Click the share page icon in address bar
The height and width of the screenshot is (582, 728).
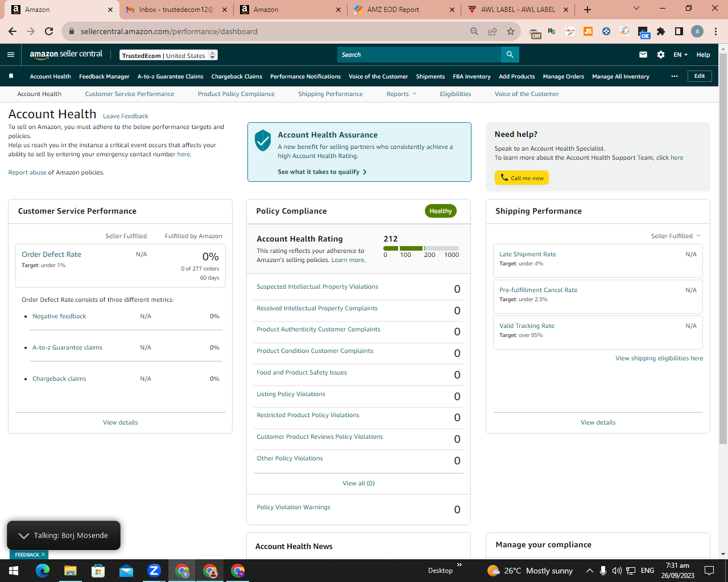[x=493, y=31]
